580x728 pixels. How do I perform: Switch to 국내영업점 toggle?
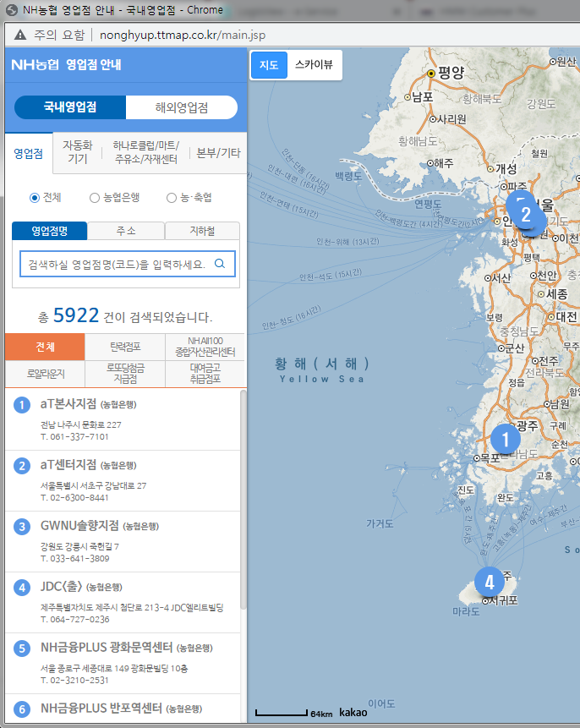click(x=70, y=107)
